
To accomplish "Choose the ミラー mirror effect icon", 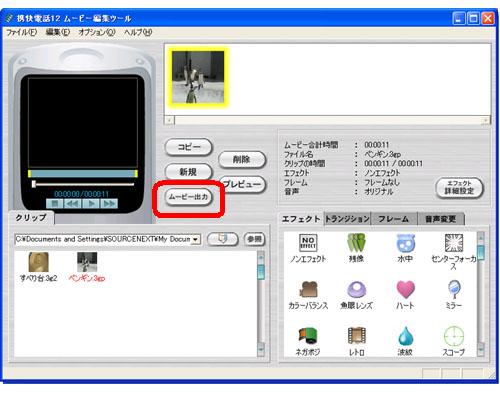I will pos(454,289).
